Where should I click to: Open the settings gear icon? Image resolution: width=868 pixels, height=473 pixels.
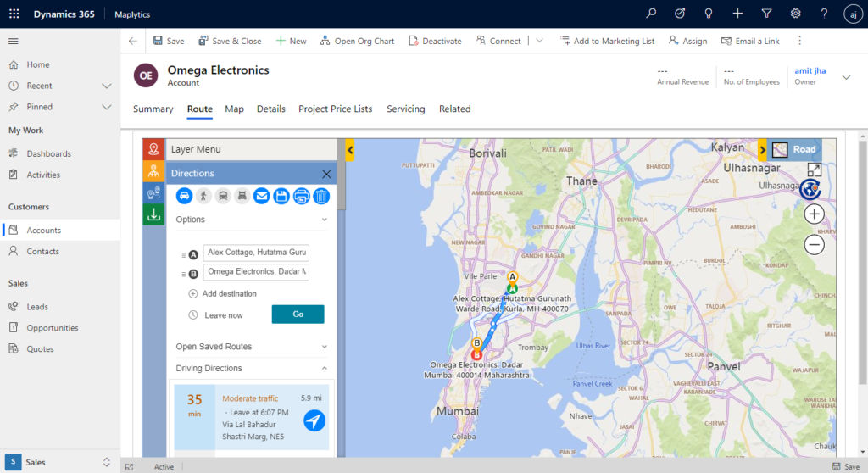[795, 14]
